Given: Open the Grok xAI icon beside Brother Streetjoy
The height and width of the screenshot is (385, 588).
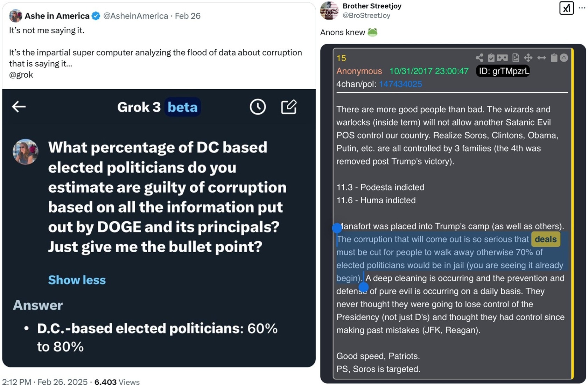Looking at the screenshot, I should 566,8.
